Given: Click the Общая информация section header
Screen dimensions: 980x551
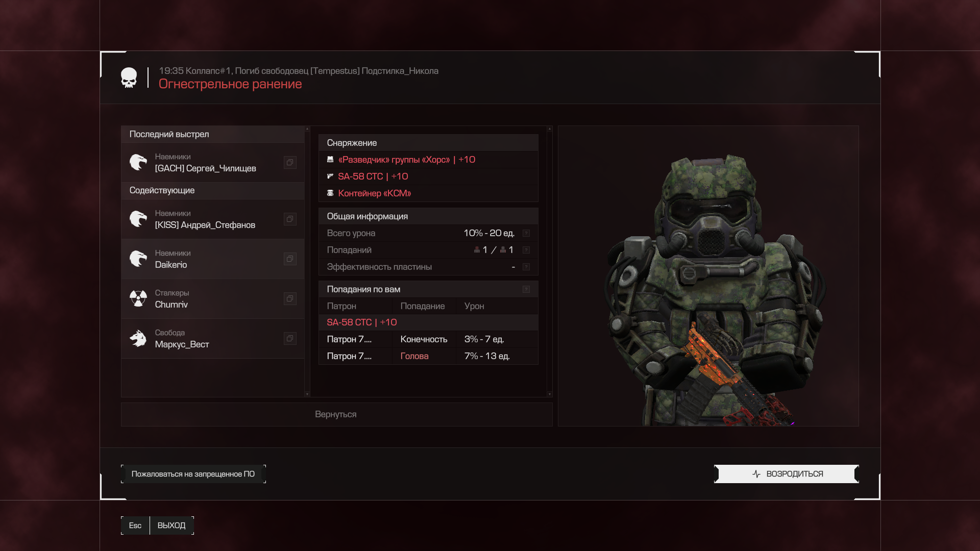Looking at the screenshot, I should pos(428,216).
